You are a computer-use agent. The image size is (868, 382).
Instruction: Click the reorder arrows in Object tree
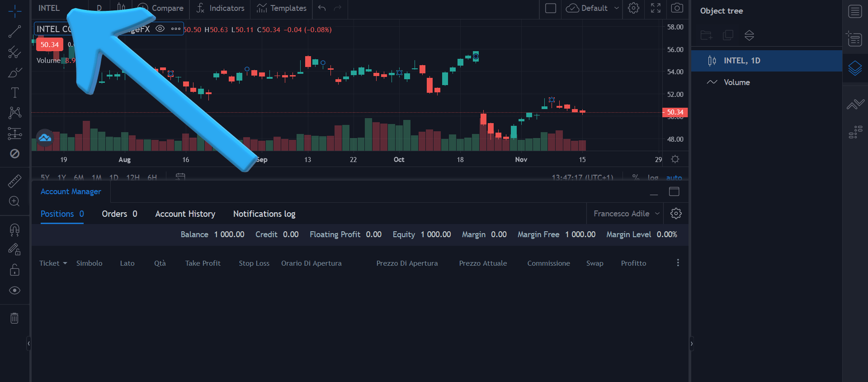point(749,35)
